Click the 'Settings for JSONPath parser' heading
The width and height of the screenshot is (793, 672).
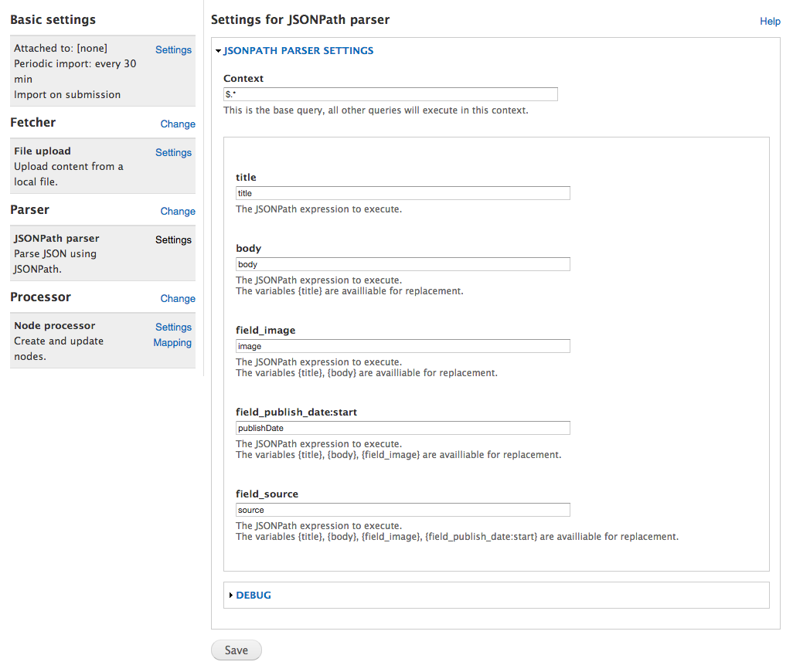[301, 20]
